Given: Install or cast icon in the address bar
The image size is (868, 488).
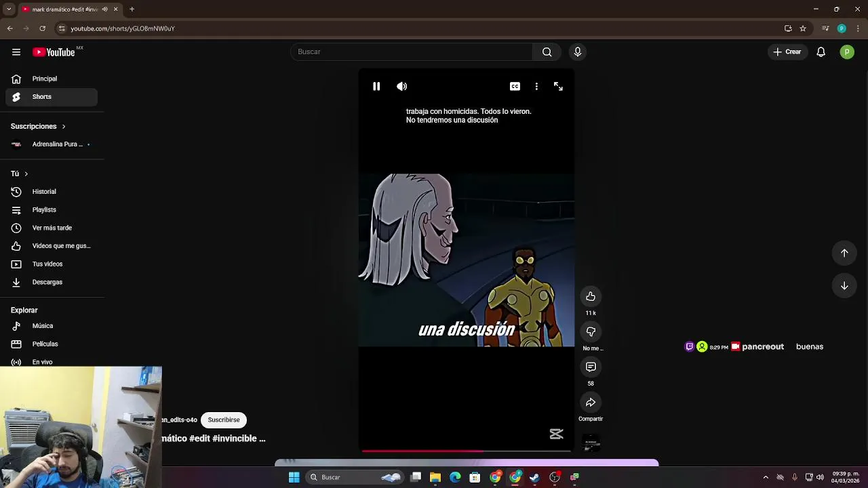Looking at the screenshot, I should [x=788, y=28].
